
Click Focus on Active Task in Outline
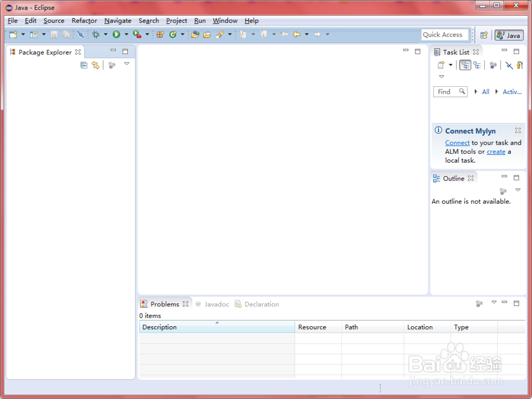503,192
